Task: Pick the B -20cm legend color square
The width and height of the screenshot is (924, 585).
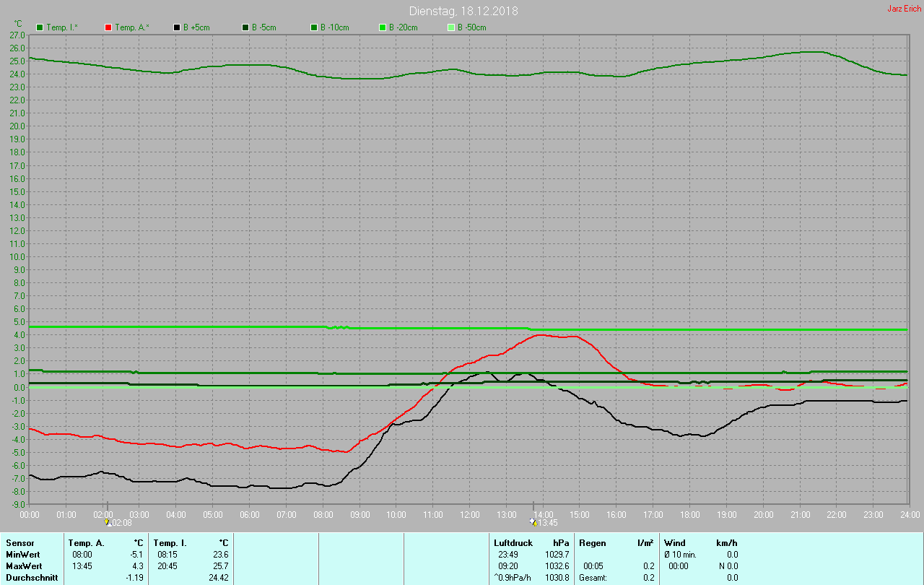Action: [x=383, y=27]
